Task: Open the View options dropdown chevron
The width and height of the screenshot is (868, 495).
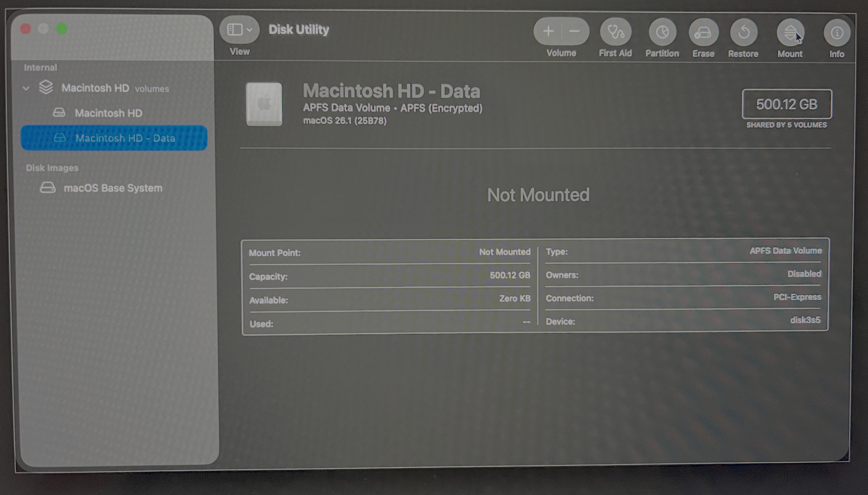Action: [x=249, y=29]
